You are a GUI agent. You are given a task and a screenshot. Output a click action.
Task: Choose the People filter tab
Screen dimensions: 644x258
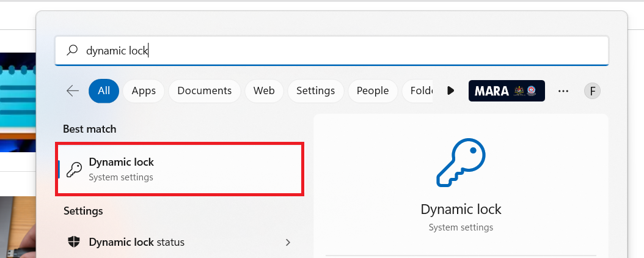point(373,90)
